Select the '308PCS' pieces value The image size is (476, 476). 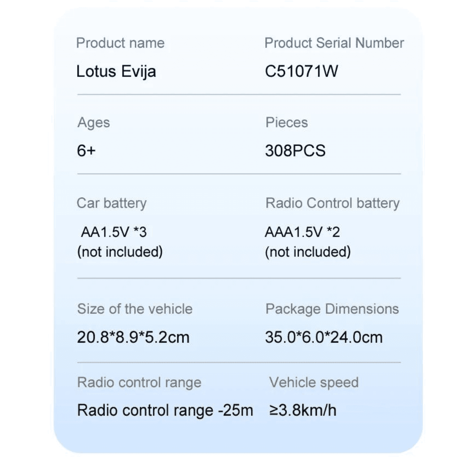click(x=295, y=151)
